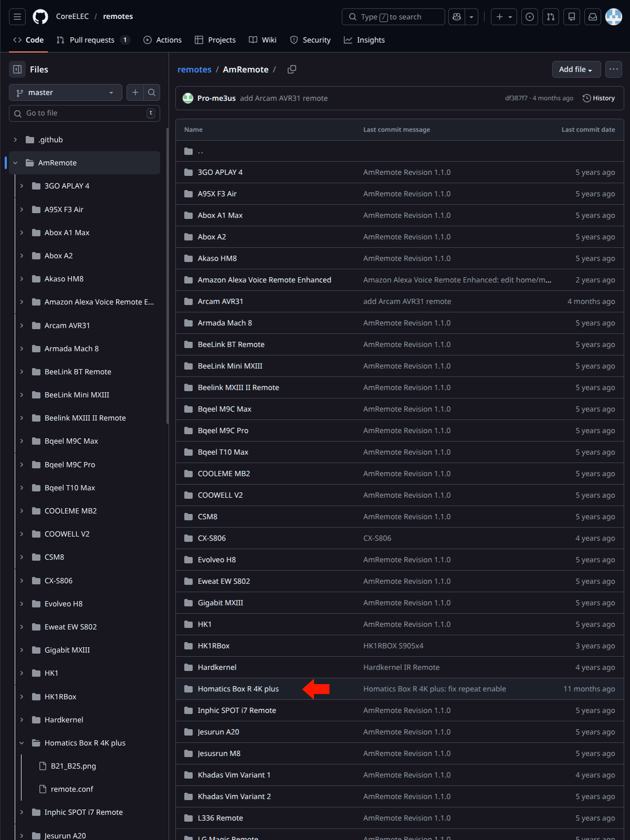The height and width of the screenshot is (840, 630).
Task: Open the Copilot dropdown arrow
Action: tap(471, 17)
